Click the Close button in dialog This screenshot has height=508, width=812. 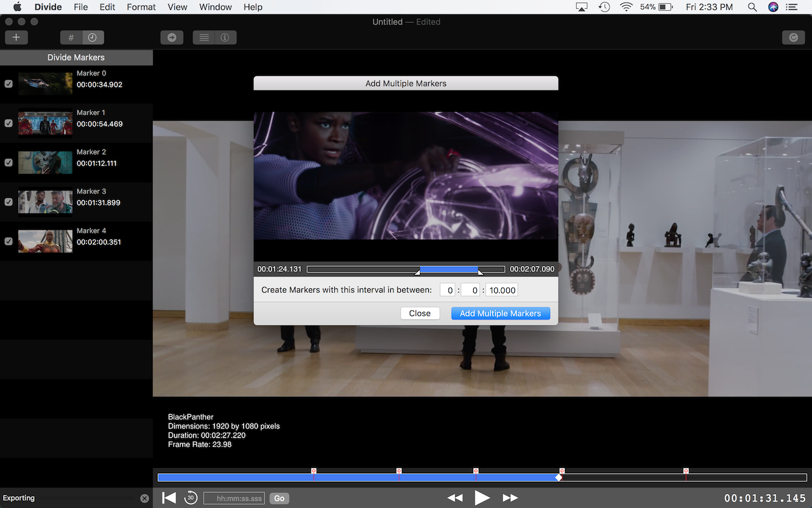420,313
